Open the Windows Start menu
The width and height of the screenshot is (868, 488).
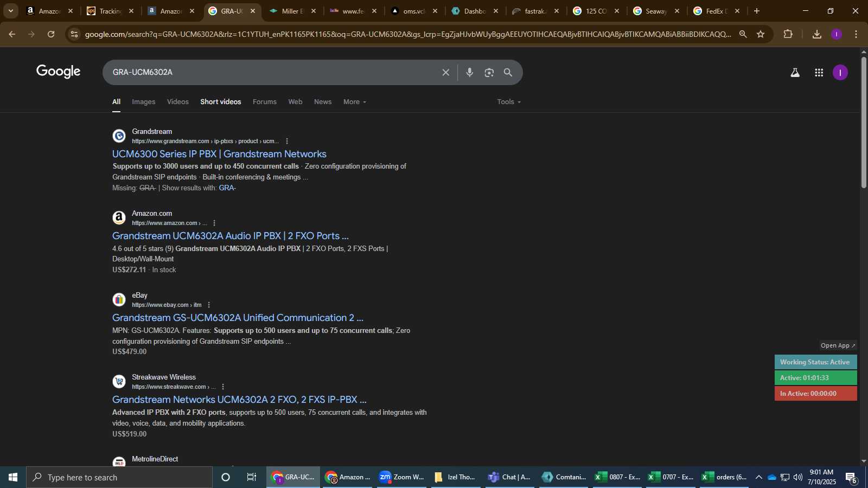click(13, 477)
